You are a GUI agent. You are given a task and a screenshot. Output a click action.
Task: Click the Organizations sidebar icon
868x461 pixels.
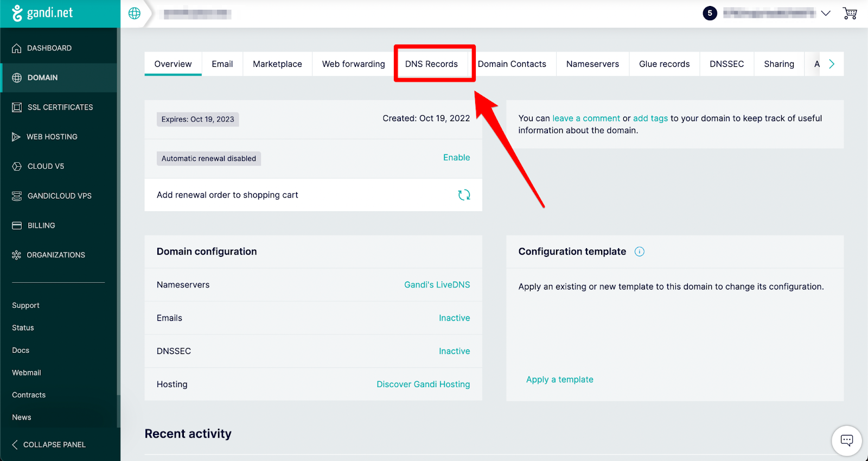[x=16, y=255]
